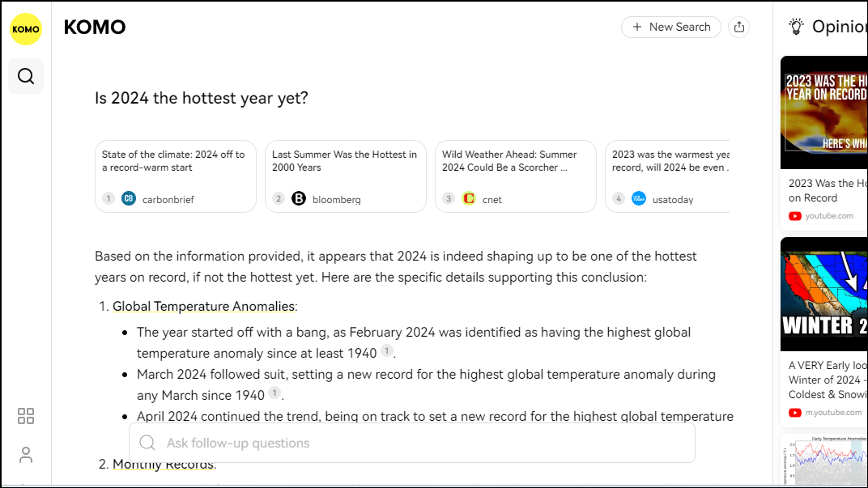Open the apps grid icon in sidebar
The height and width of the screenshot is (488, 868).
[x=26, y=416]
